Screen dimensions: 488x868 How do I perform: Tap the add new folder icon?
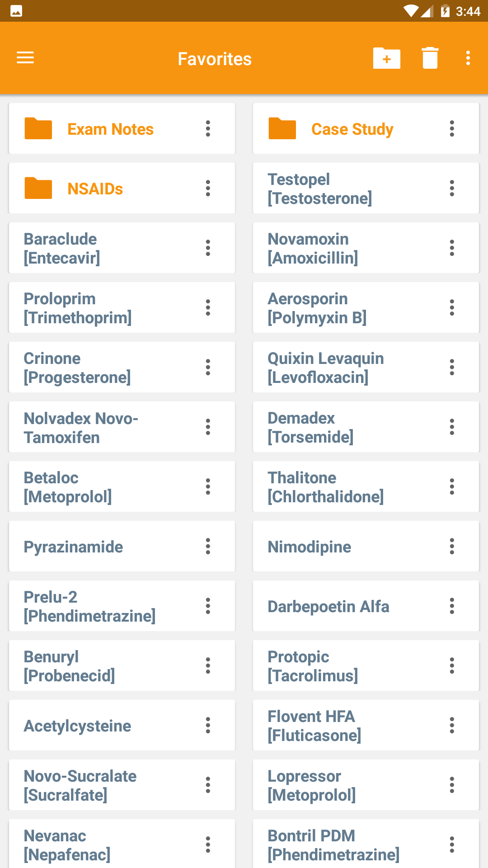(386, 58)
